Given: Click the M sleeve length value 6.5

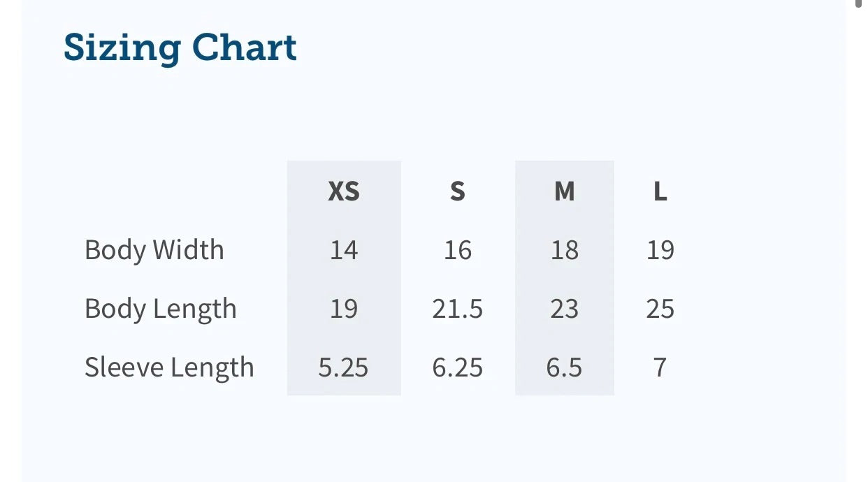Looking at the screenshot, I should [x=565, y=367].
